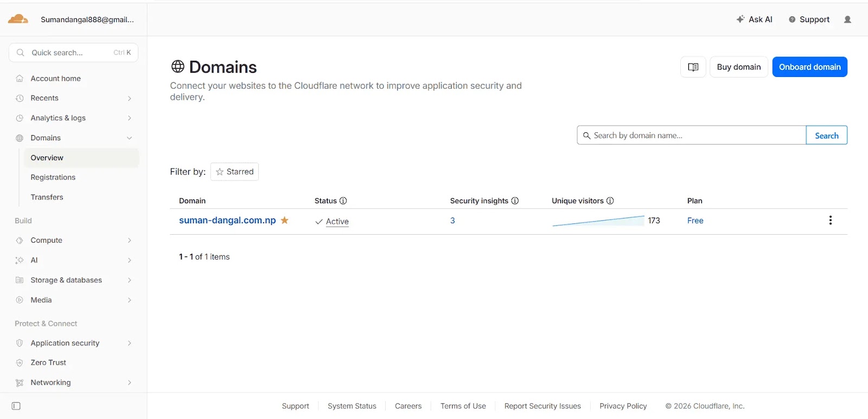Click the Buy domain button

[x=739, y=67]
